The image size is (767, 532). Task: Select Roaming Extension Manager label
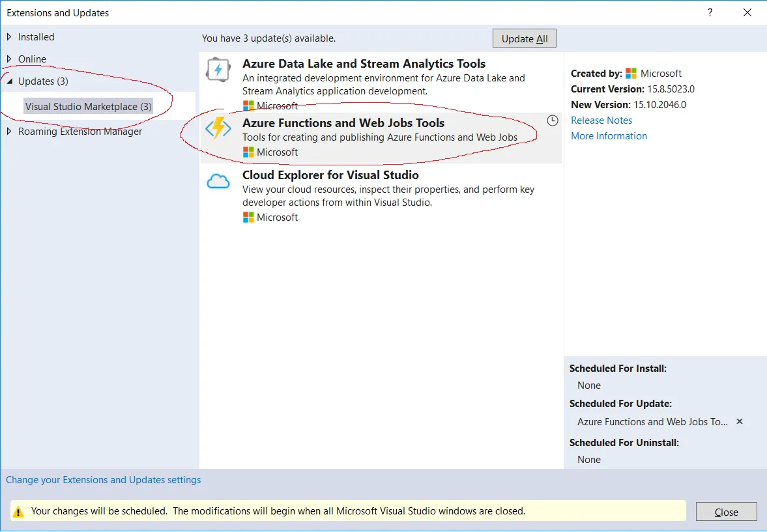coord(80,131)
